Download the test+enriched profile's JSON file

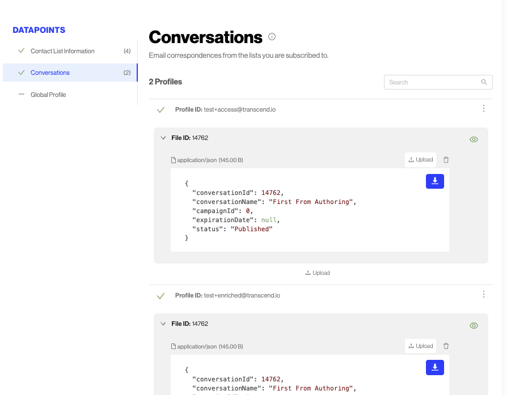coord(434,367)
